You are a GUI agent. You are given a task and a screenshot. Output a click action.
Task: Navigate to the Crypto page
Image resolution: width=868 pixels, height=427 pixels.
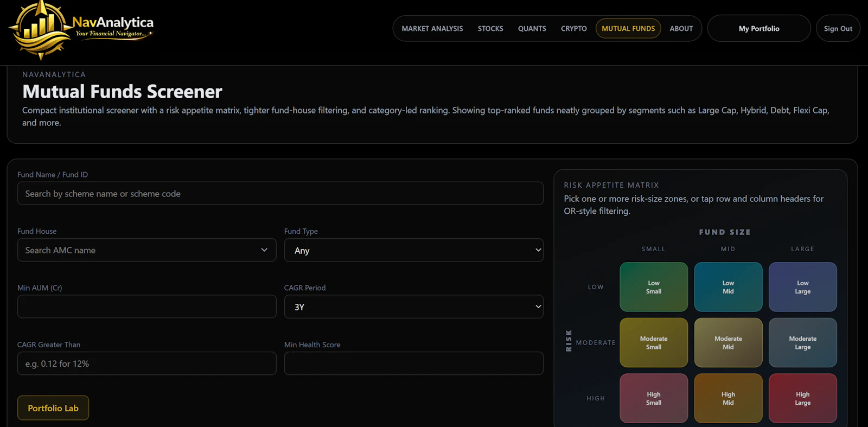(574, 29)
